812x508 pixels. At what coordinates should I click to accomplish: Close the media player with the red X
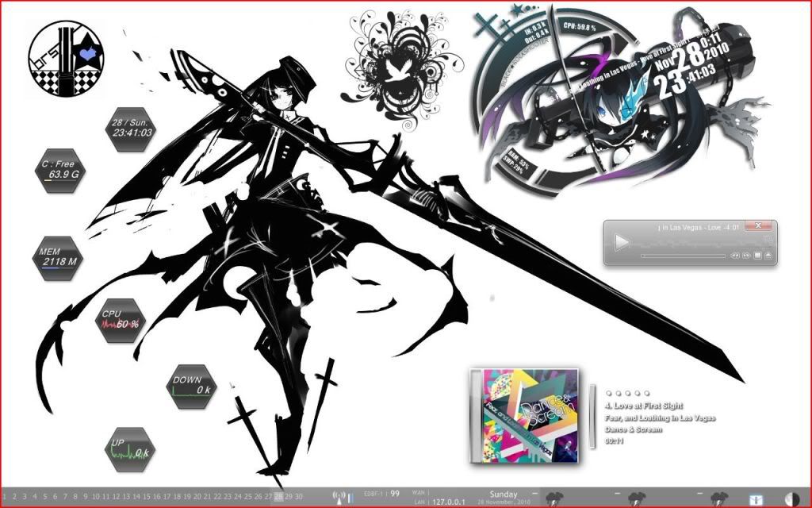759,225
